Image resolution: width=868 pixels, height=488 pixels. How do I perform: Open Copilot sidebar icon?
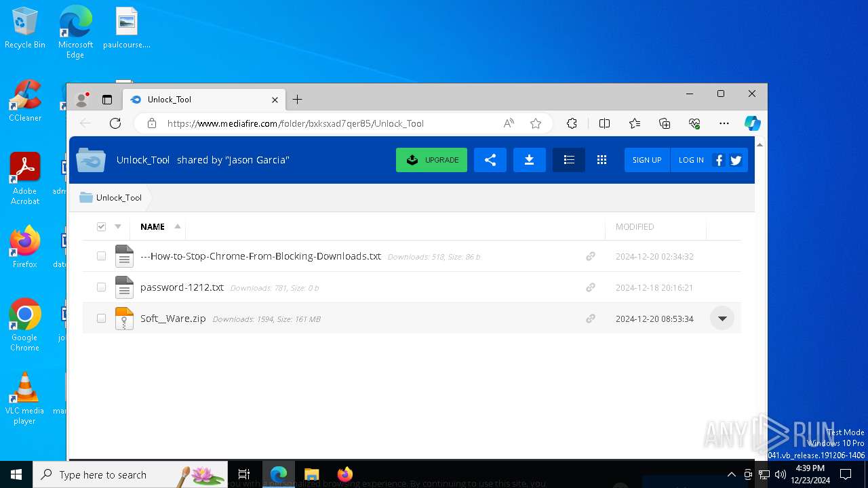[x=752, y=123]
